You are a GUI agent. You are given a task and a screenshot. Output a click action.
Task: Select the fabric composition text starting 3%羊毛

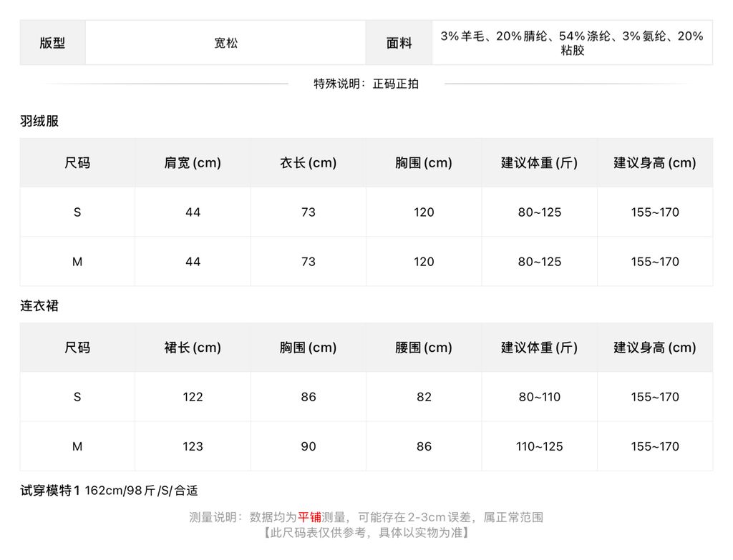pyautogui.click(x=572, y=43)
